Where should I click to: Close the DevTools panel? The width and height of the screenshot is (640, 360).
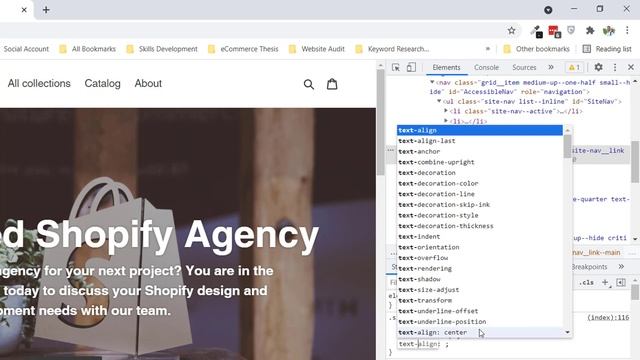631,67
